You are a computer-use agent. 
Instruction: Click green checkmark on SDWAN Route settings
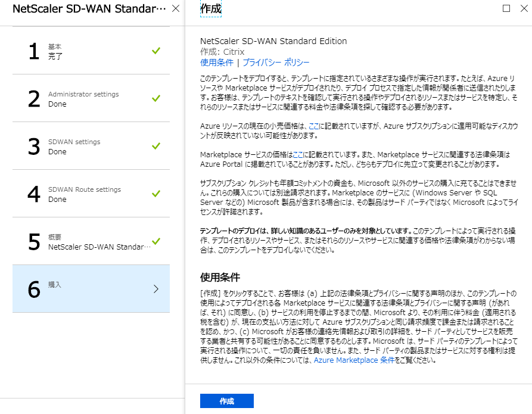tap(156, 194)
